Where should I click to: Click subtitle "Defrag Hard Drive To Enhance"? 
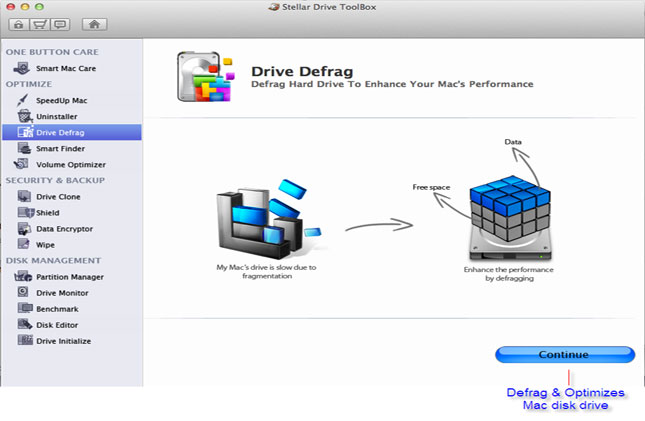tap(392, 84)
